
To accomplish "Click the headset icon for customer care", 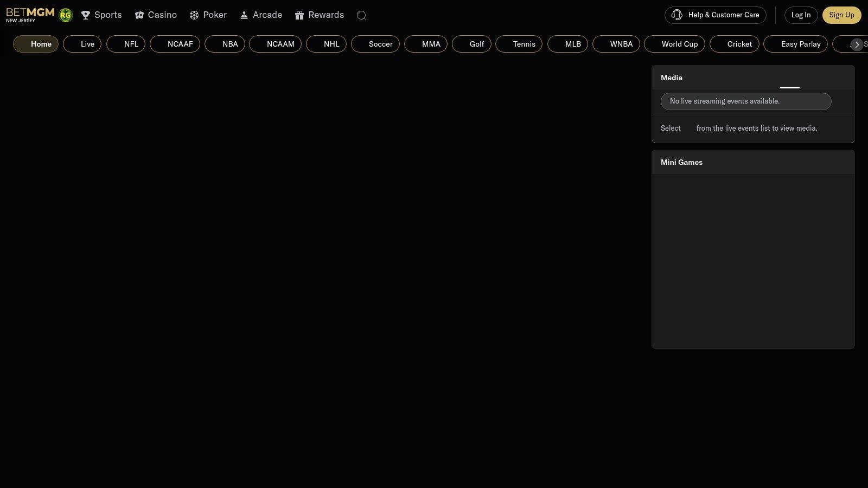I will coord(676,15).
